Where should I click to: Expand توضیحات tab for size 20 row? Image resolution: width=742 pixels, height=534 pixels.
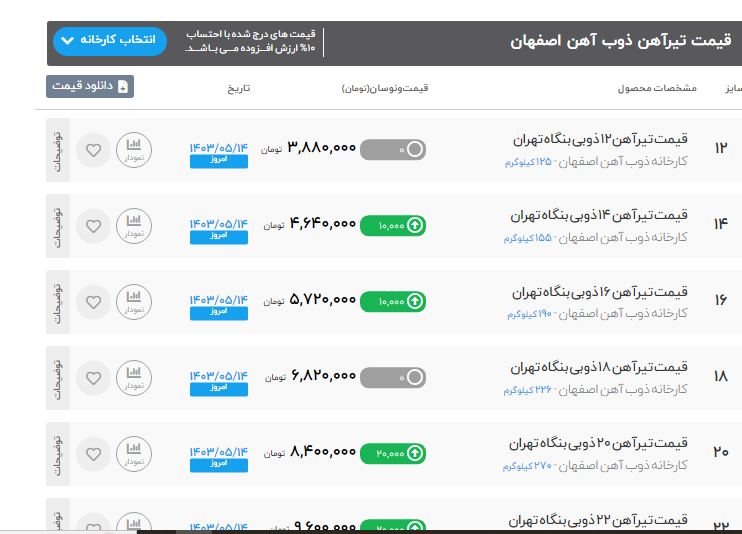(x=58, y=454)
